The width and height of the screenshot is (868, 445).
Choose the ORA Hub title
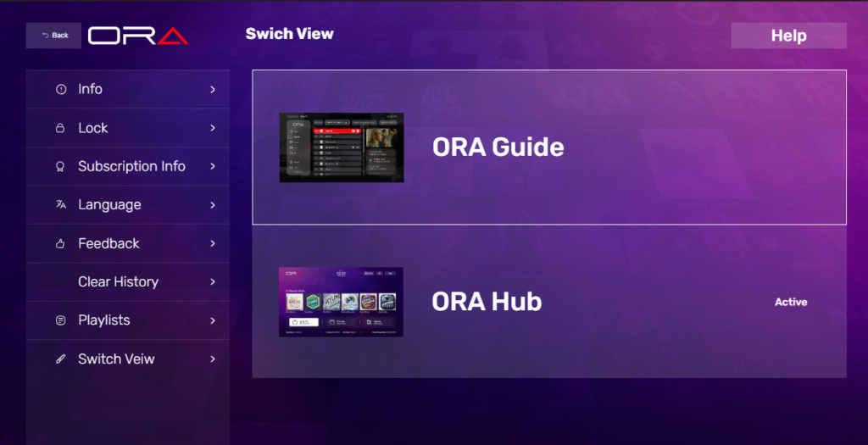[x=487, y=302]
